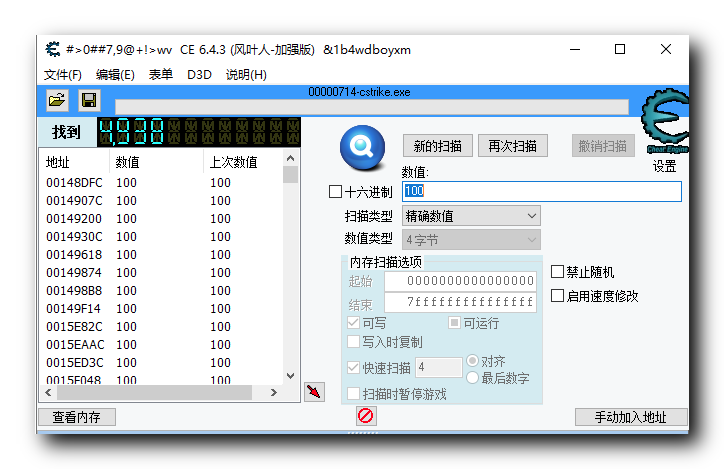Open the 数值类型 dropdown showing 4 字节
The width and height of the screenshot is (724, 469).
[x=471, y=240]
